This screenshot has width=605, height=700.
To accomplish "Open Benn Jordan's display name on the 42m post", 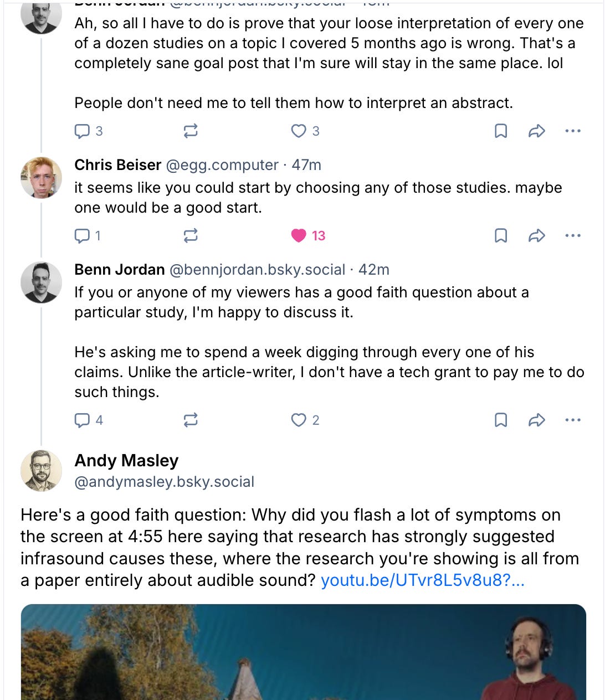I will (120, 270).
